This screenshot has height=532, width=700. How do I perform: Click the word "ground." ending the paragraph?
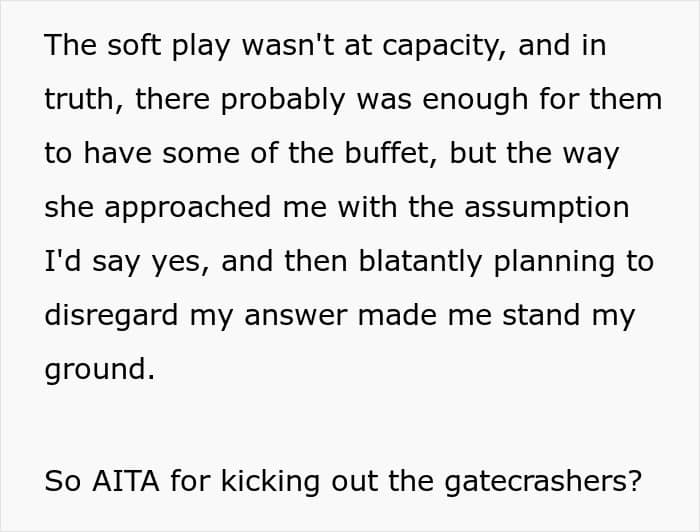click(x=99, y=370)
